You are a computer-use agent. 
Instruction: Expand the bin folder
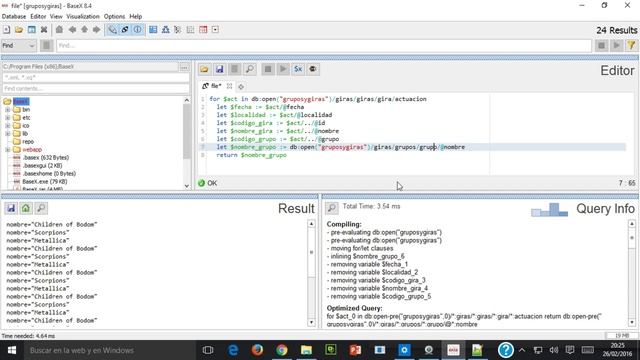7,110
